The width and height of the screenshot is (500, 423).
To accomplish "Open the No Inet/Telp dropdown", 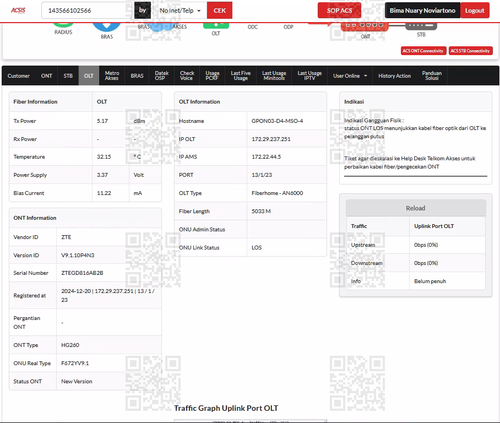I will [x=180, y=11].
